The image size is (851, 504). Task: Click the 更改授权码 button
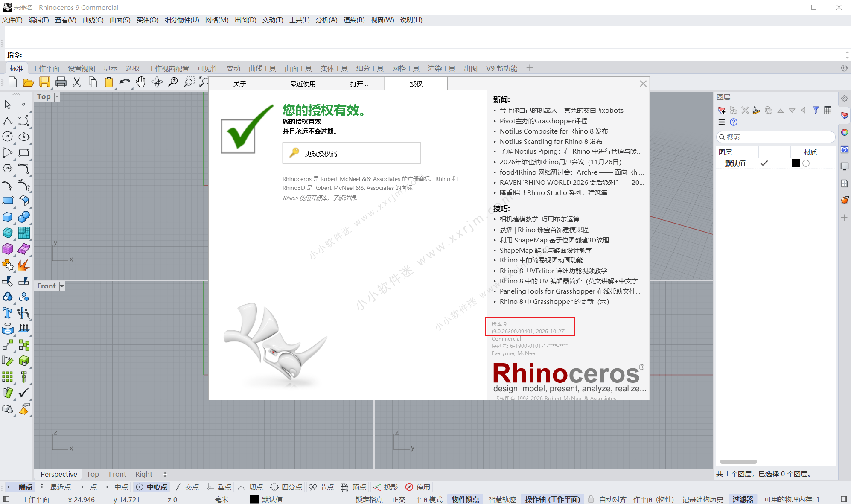[x=352, y=153]
